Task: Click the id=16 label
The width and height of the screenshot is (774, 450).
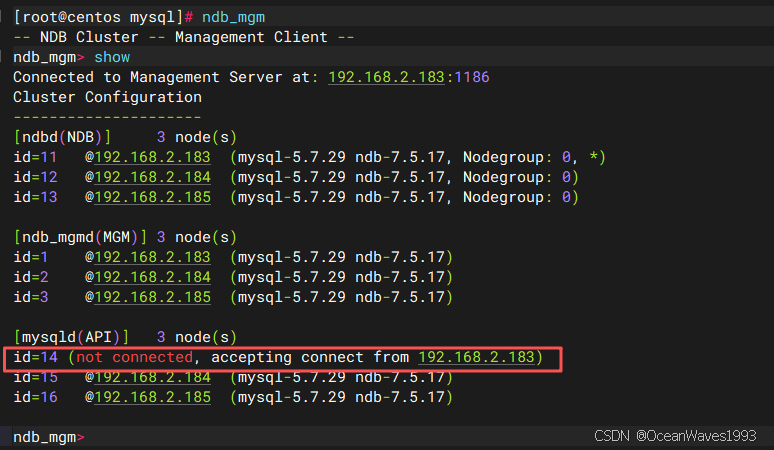Action: pyautogui.click(x=35, y=397)
